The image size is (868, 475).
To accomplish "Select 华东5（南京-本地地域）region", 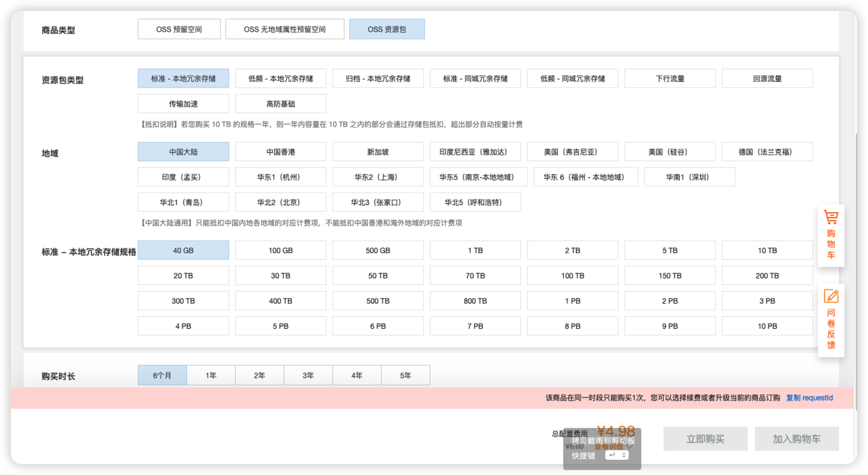I will (479, 177).
